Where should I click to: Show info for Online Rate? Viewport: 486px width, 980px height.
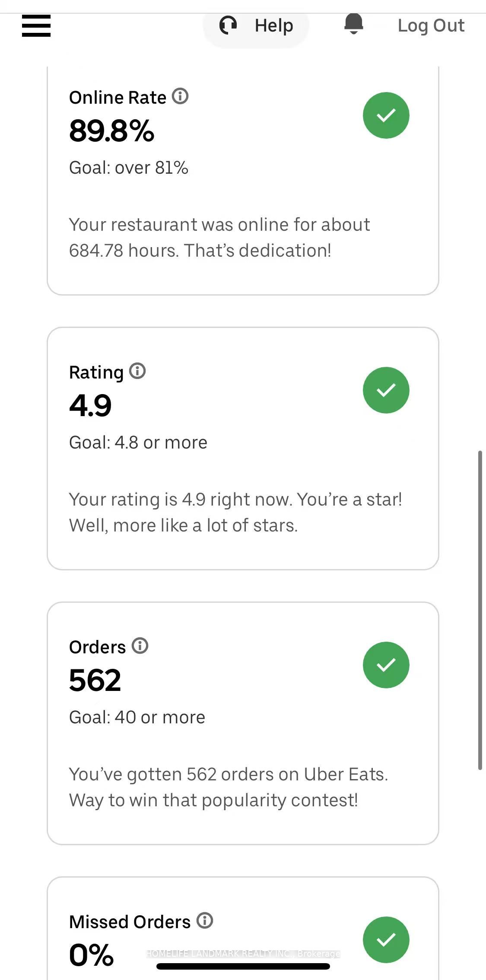[x=180, y=96]
